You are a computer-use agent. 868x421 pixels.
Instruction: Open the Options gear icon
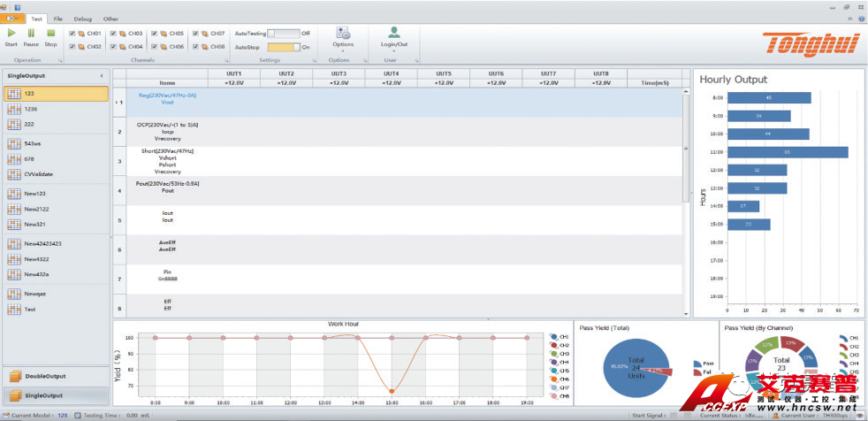(343, 33)
